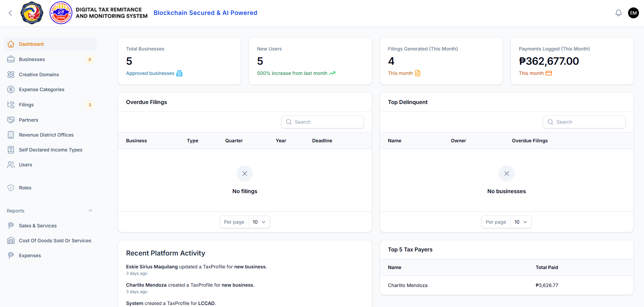The width and height of the screenshot is (644, 307).
Task: Open Self Declared Income Types page
Action: [51, 149]
